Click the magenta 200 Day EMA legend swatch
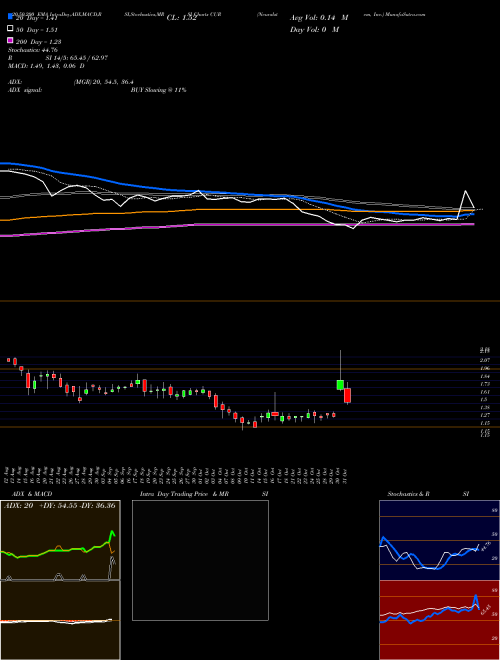The image size is (500, 660). 10,40
